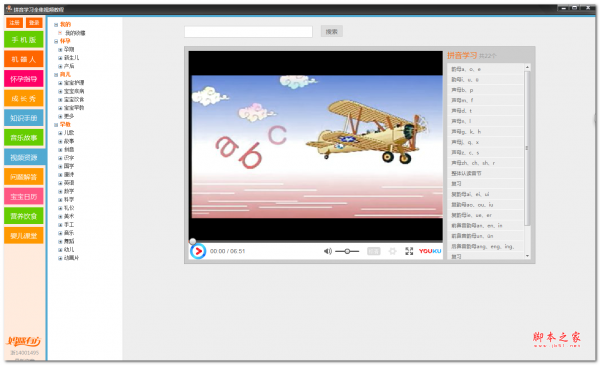Expand the 儿歌 tree node
The image size is (600, 365).
pos(60,133)
